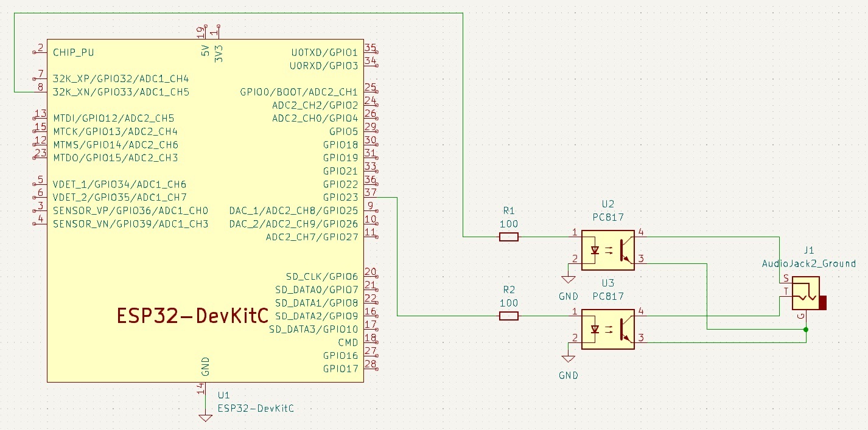Viewport: 868px width, 430px height.
Task: Select the J1 reference label
Action: click(809, 250)
